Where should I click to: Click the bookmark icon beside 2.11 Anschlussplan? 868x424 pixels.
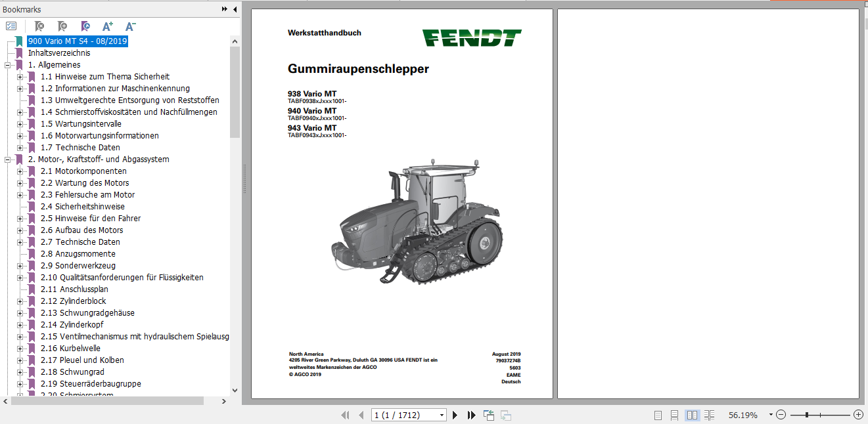click(32, 289)
